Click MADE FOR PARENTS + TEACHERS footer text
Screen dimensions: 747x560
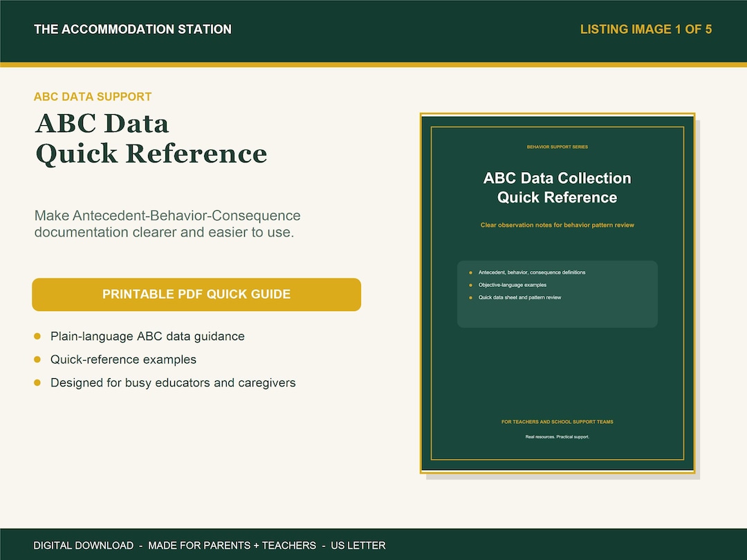point(232,545)
